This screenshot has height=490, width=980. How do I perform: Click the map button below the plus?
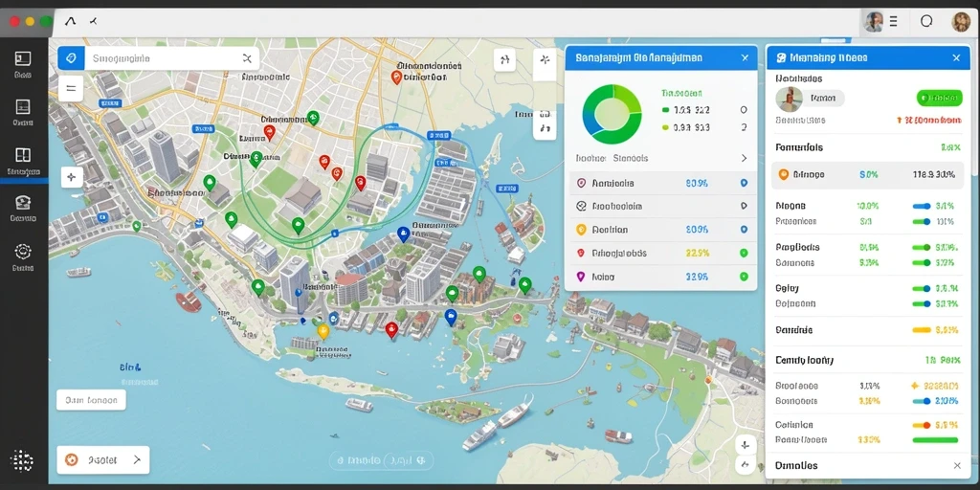tap(745, 465)
